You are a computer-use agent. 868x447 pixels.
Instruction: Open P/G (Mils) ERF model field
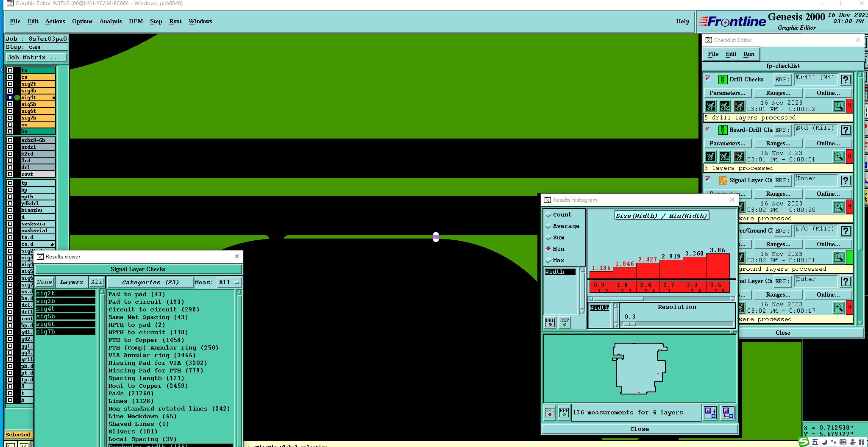pos(815,230)
